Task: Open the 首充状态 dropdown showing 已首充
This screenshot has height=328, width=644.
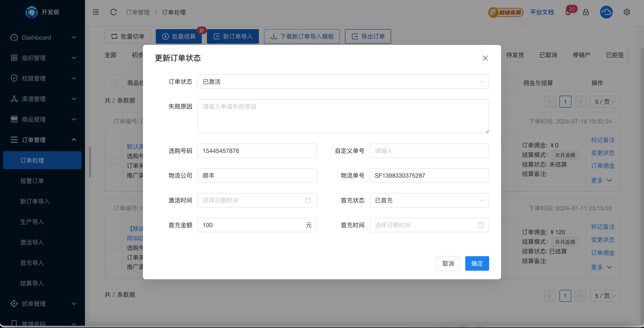Action: (429, 200)
